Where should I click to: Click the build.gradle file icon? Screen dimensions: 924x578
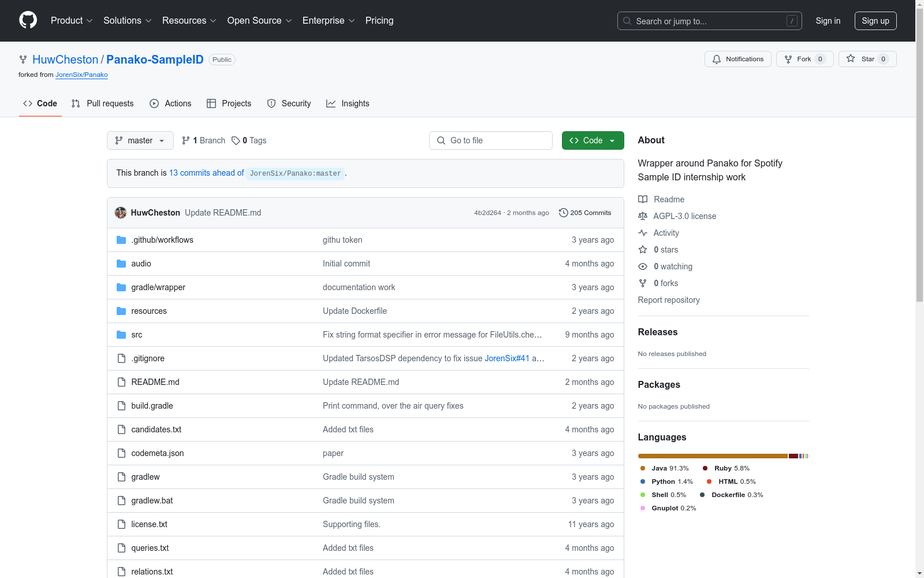point(121,406)
